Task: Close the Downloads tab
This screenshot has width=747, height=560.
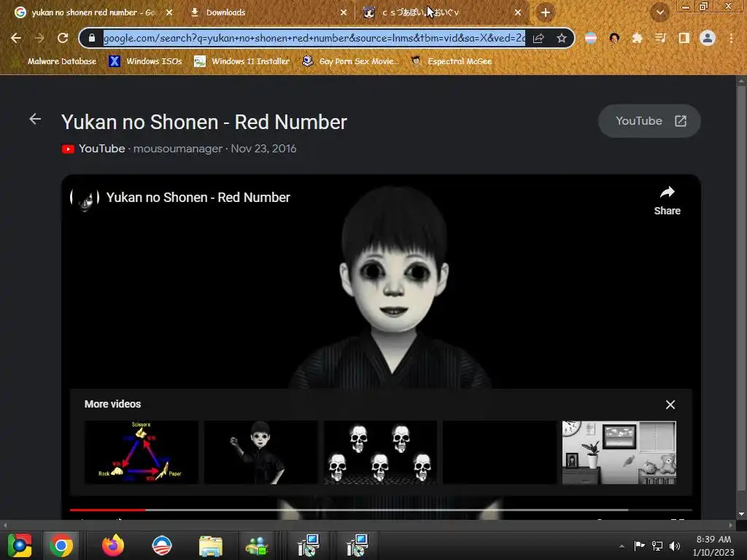Action: [x=344, y=12]
